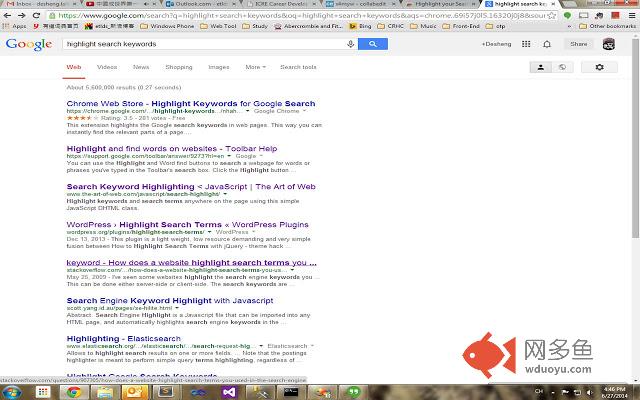The image size is (640, 400).
Task: Open the Bing bookmark
Action: (x=360, y=26)
